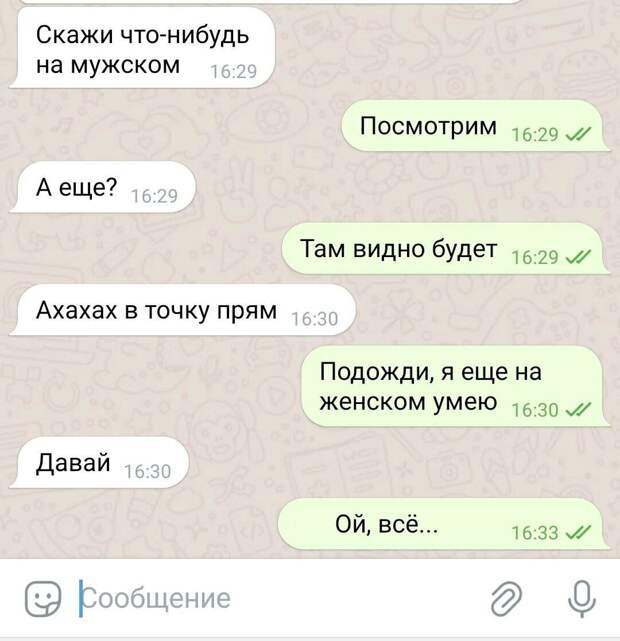
Task: Tap read checkmarks on Там видно будет
Action: (577, 256)
